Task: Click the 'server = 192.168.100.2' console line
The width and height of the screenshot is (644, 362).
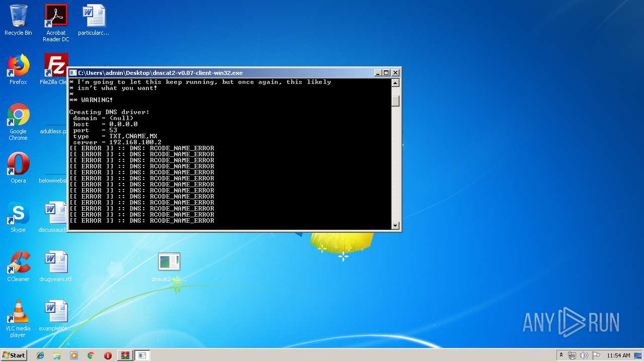Action: point(117,142)
